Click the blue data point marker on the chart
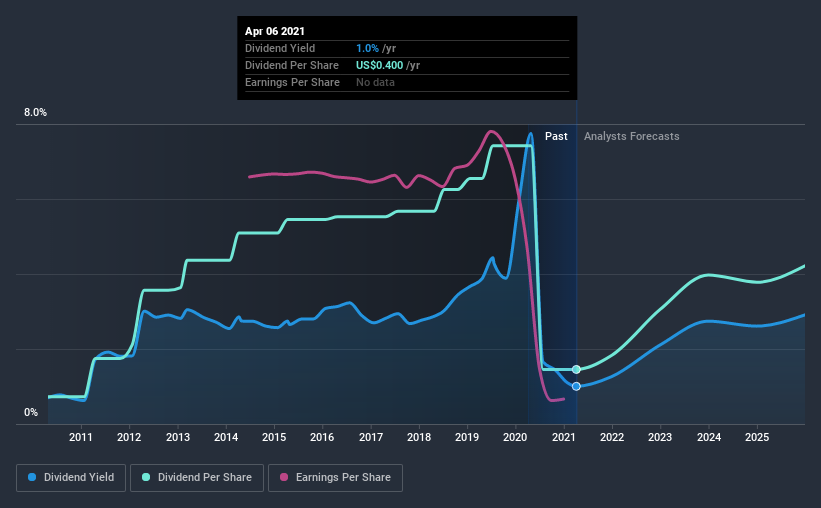 pyautogui.click(x=576, y=386)
